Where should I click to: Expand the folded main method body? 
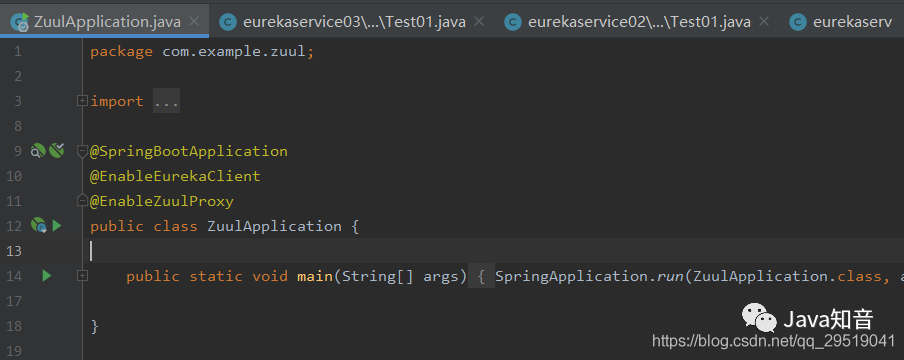click(82, 276)
